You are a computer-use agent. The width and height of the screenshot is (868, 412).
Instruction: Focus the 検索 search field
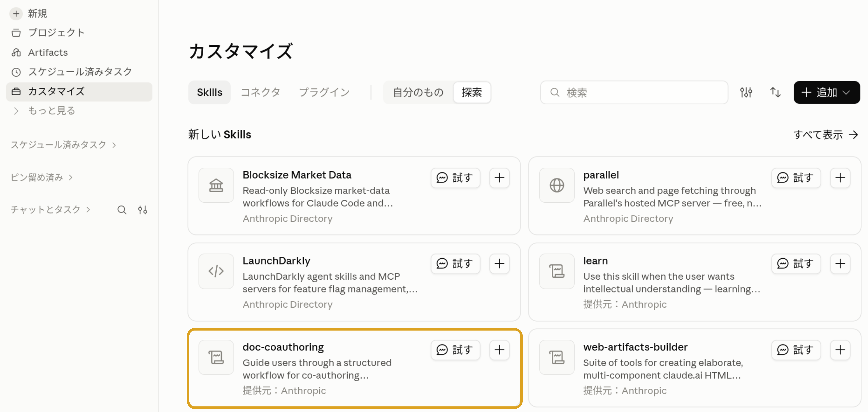(634, 92)
